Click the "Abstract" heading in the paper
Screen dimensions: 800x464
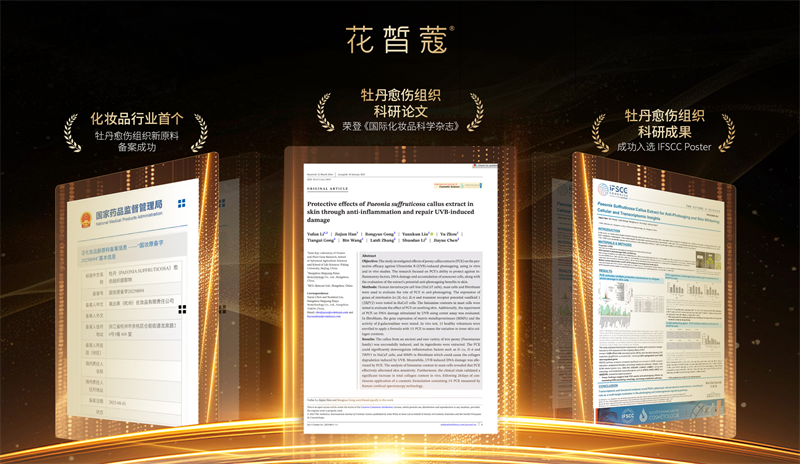(369, 255)
